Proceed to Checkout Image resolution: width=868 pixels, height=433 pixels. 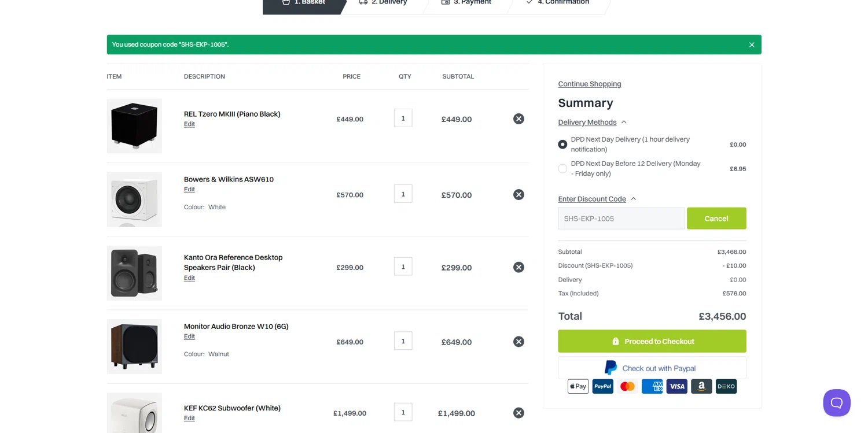(x=652, y=341)
